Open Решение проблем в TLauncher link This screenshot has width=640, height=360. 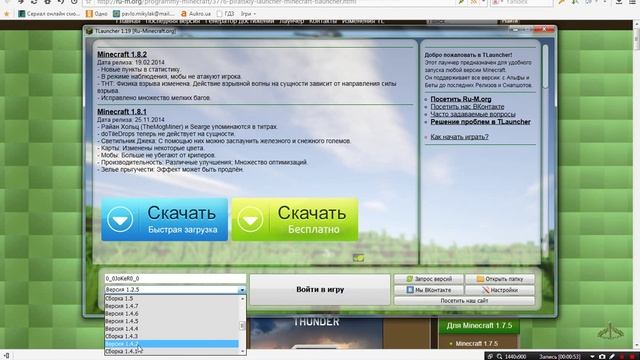[x=480, y=122]
